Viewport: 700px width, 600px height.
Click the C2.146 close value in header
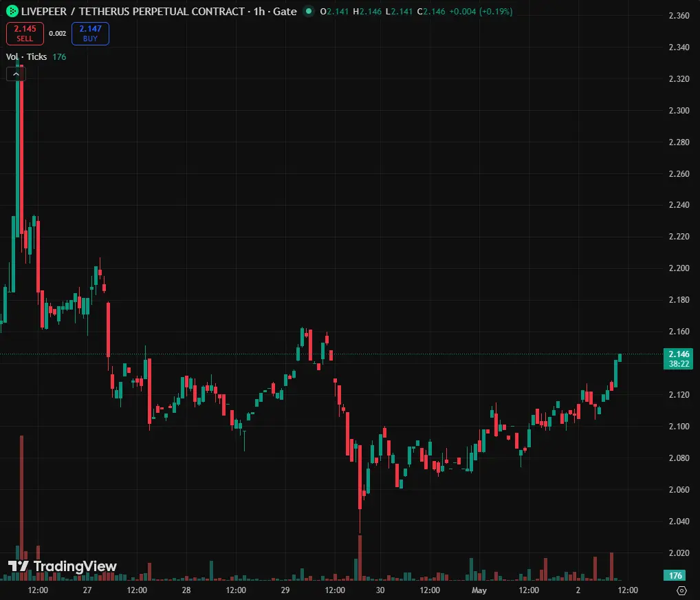click(x=431, y=12)
